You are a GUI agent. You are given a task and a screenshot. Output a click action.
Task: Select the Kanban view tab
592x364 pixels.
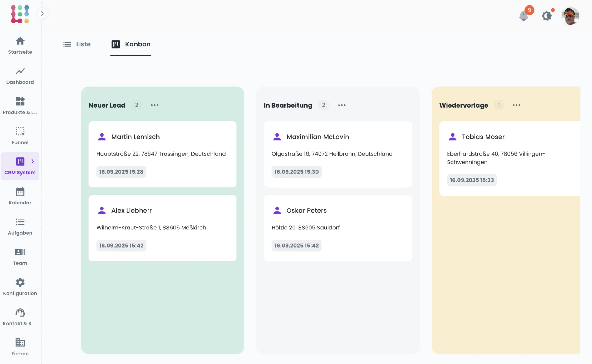pos(131,44)
